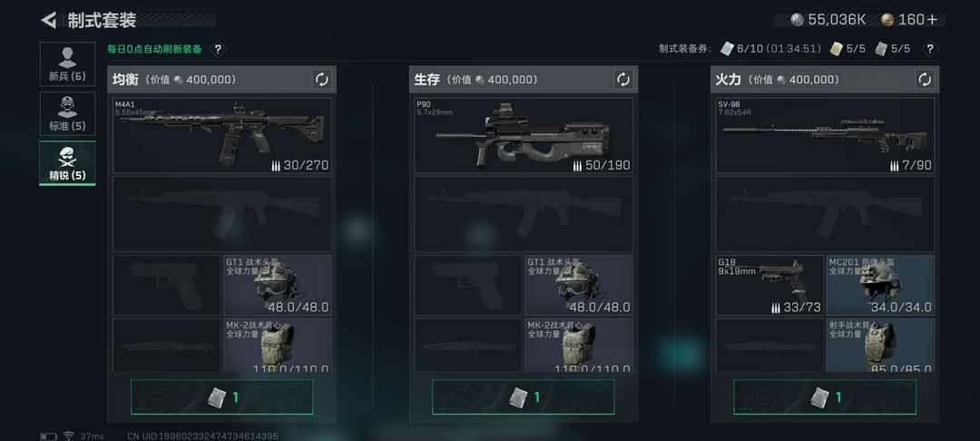View the P90 weapon in 生存 set
The image size is (980, 441).
coord(524,135)
